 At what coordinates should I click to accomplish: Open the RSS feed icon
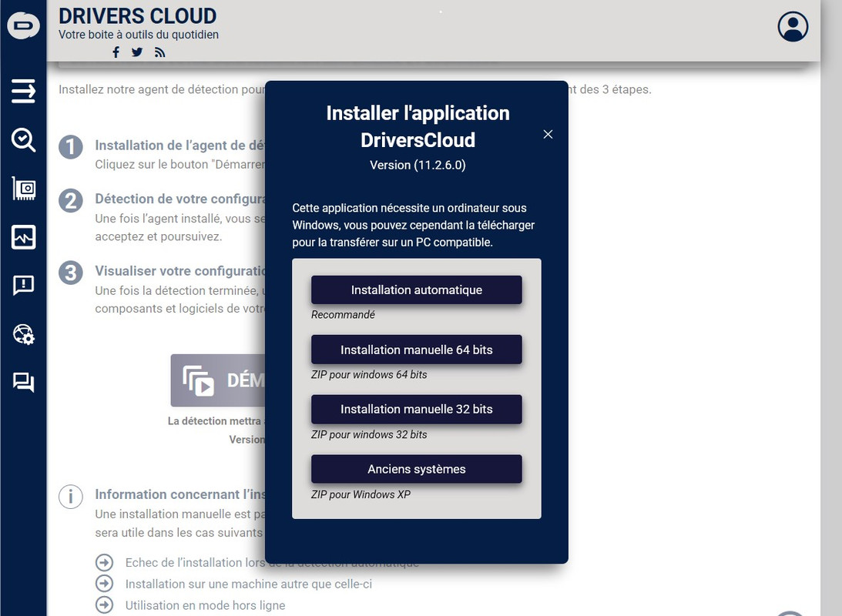159,52
